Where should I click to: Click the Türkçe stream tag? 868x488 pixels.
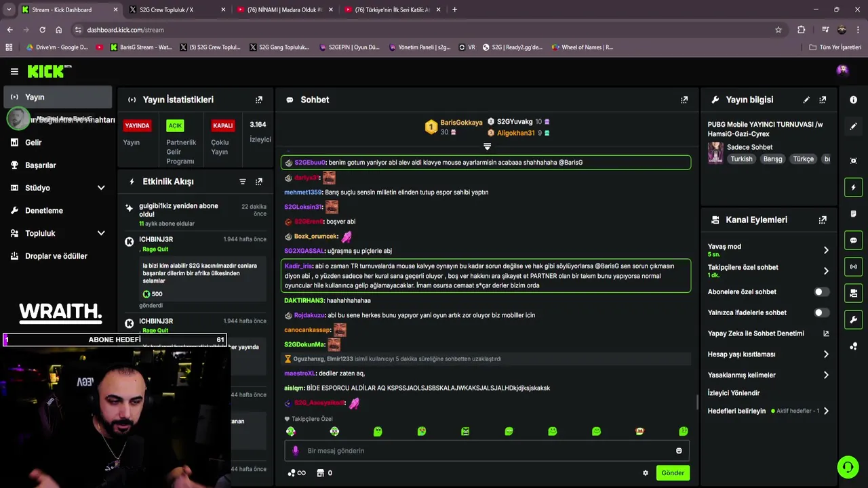[x=803, y=159]
